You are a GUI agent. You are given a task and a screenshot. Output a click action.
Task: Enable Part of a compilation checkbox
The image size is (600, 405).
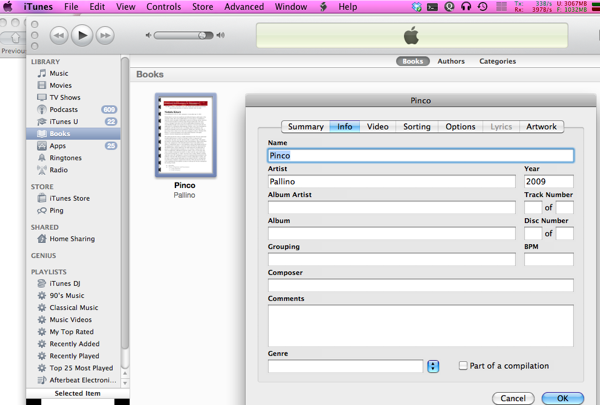pyautogui.click(x=463, y=366)
